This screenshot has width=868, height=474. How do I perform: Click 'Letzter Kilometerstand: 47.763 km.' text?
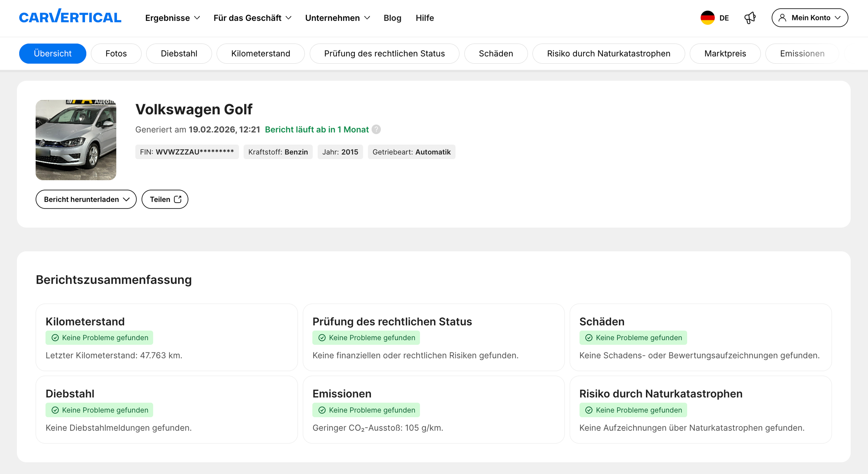(114, 355)
